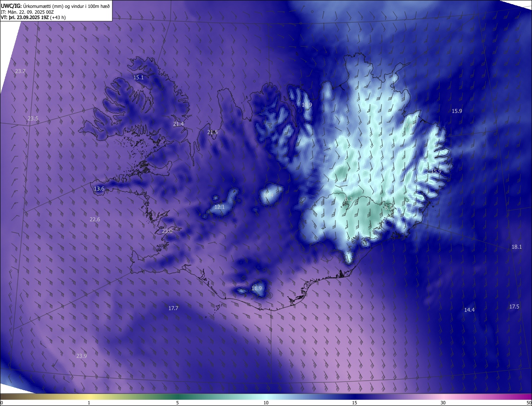Click the 11.9 value label
Viewport: 532px width, 406px height.
pos(257,289)
